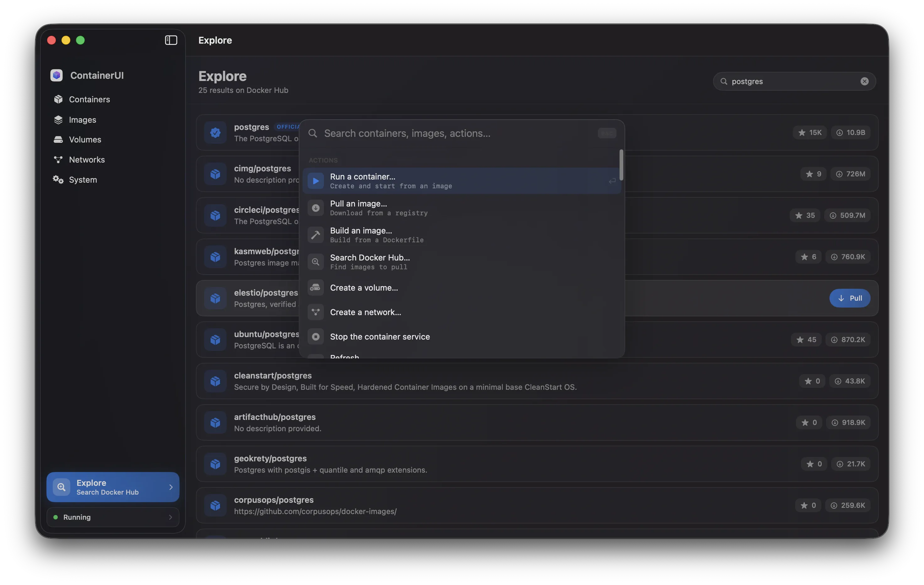Click the Networks nodes icon
Image resolution: width=924 pixels, height=585 pixels.
coord(58,159)
